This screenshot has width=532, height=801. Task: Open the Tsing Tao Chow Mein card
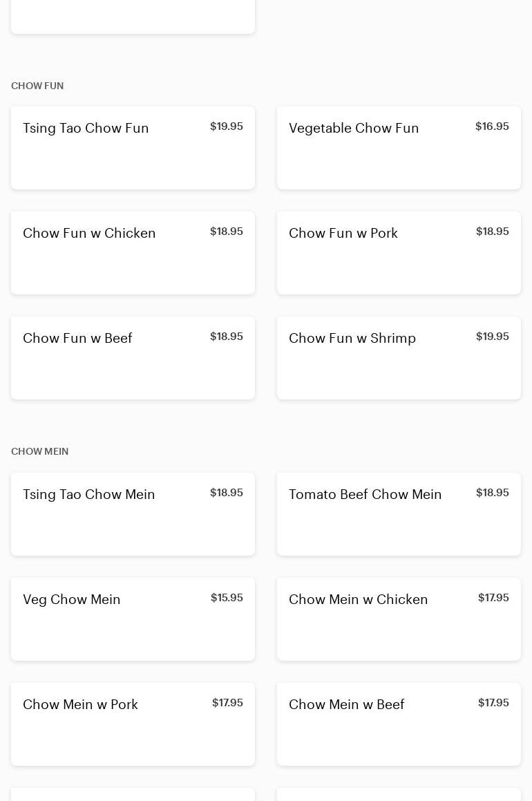(x=133, y=513)
